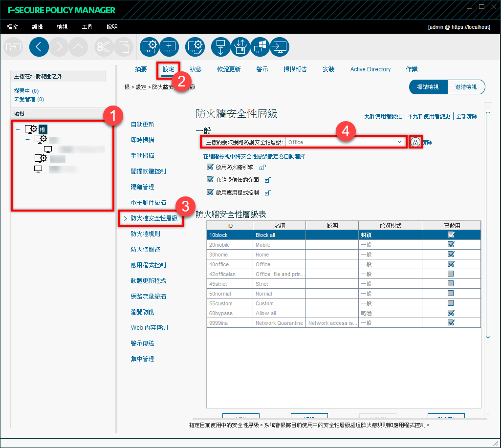Click the Windows host installation icon

pyautogui.click(x=260, y=47)
